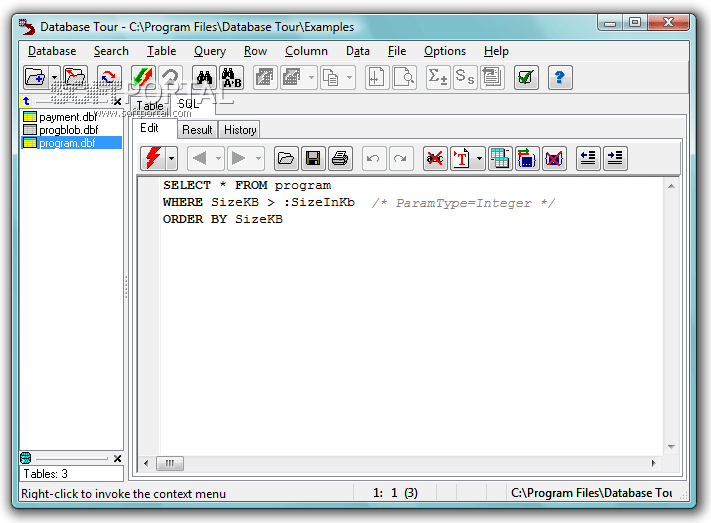Close the bottom Tables info panel

[x=117, y=459]
